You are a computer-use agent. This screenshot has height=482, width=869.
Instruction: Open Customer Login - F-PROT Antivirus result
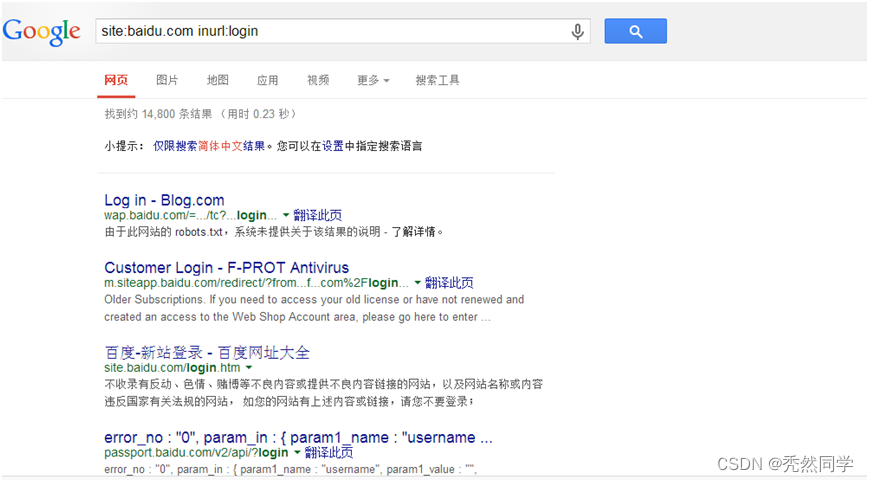[227, 268]
